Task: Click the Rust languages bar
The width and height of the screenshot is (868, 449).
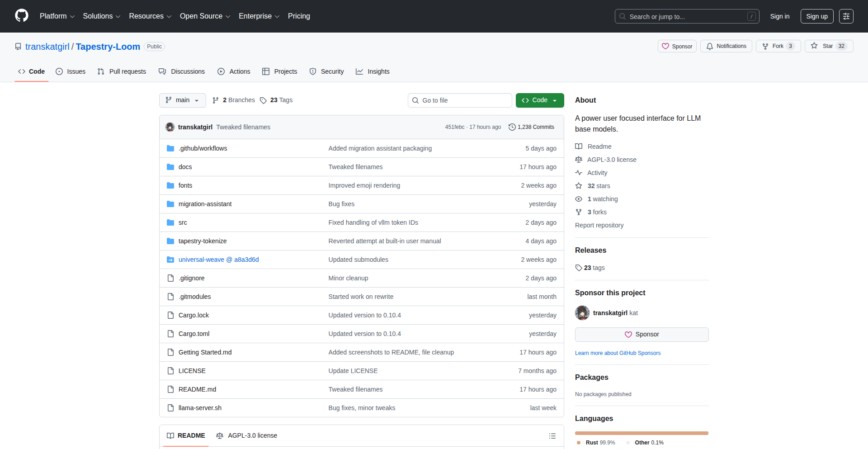Action: point(641,433)
